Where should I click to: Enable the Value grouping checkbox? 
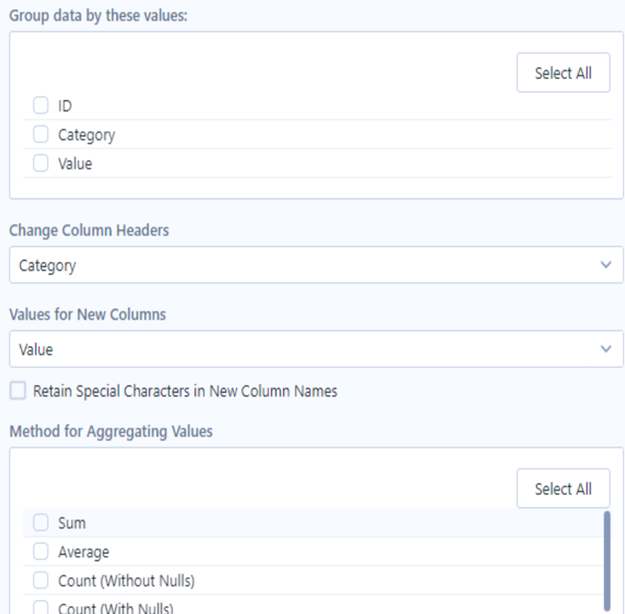41,163
